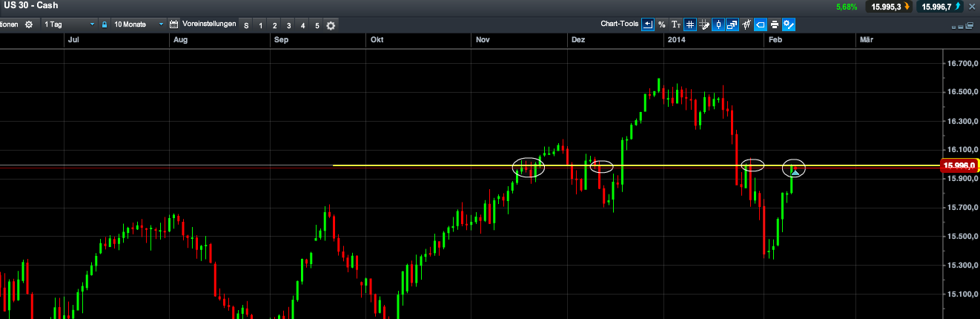This screenshot has width=980, height=319.
Task: Toggle the blue lock icon
Action: (105, 24)
